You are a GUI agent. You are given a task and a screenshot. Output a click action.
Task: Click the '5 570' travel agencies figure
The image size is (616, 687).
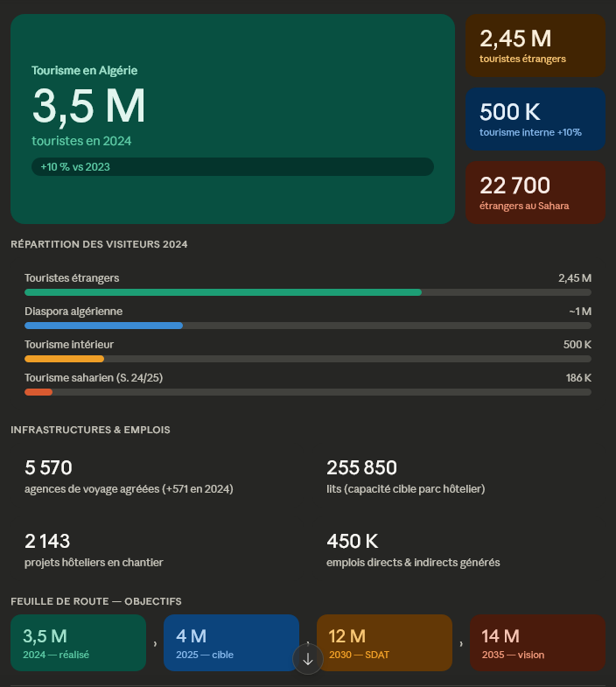click(x=48, y=468)
